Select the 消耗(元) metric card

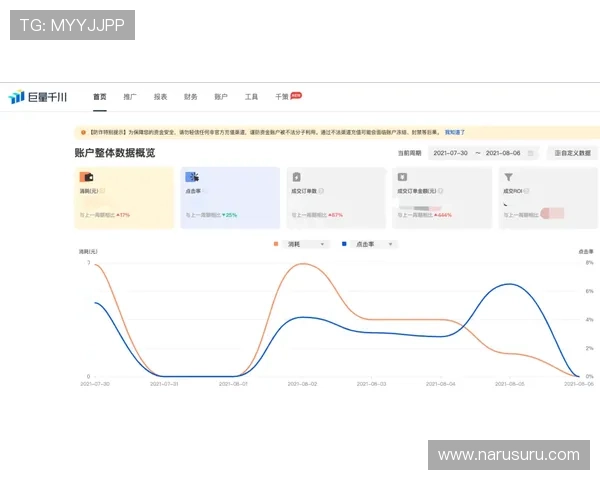coord(124,198)
